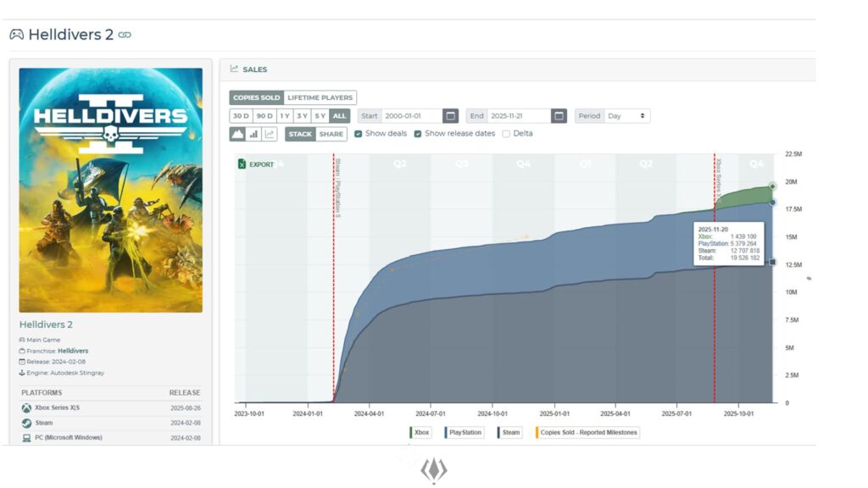Switch to the Lifetime Players tab
This screenshot has height=488, width=868.
pos(320,98)
